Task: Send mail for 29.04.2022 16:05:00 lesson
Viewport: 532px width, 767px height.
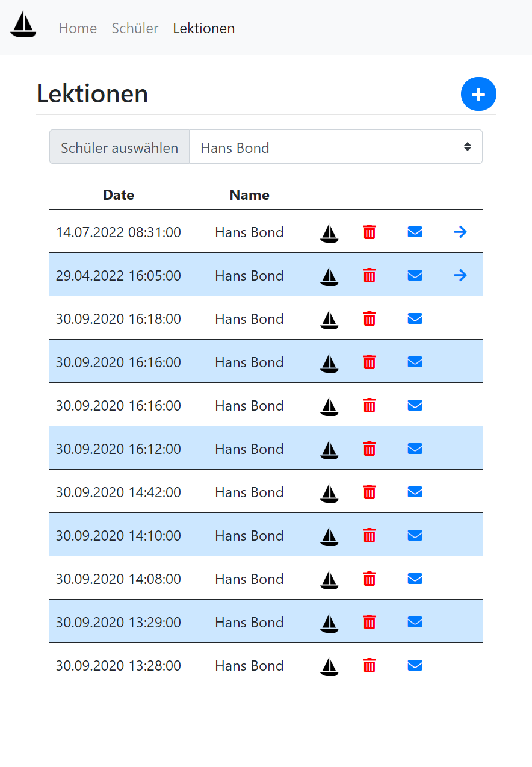Action: tap(415, 275)
